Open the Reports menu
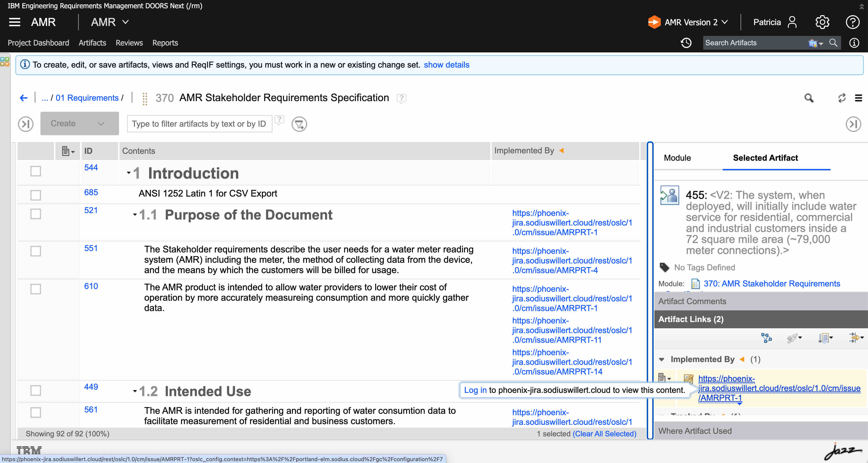The height and width of the screenshot is (463, 868). click(165, 43)
